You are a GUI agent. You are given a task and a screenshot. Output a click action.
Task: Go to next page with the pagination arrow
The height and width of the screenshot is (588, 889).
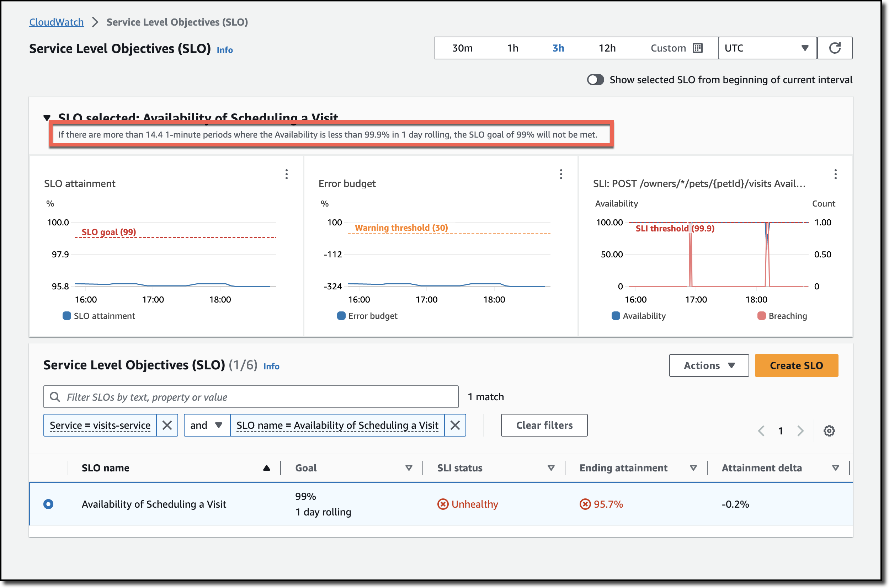tap(800, 431)
